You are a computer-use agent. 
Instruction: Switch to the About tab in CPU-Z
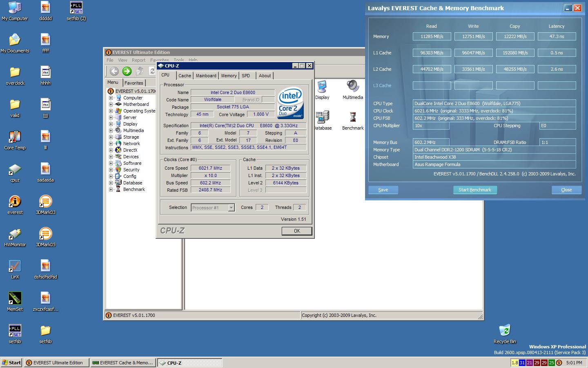tap(265, 76)
